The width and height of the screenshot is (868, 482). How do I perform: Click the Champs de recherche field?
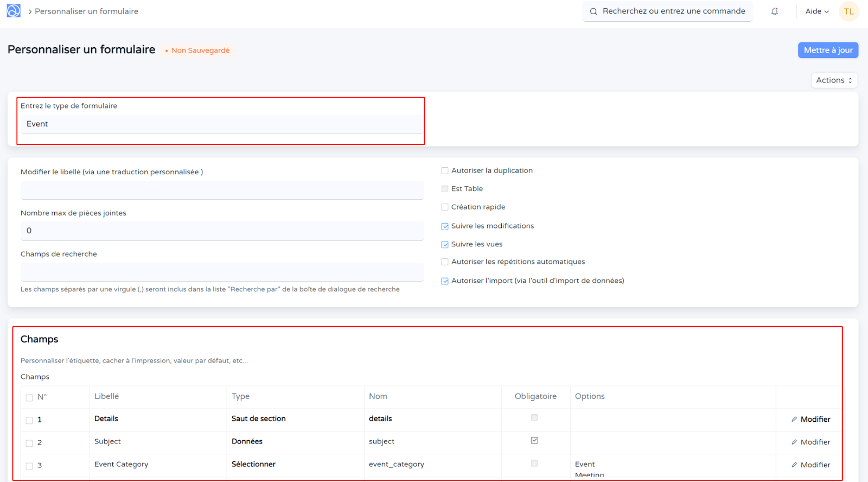[221, 272]
